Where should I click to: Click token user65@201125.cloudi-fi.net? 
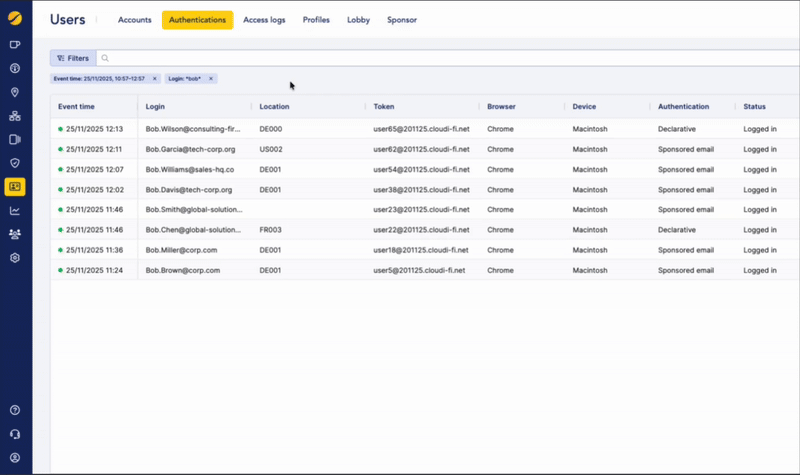pos(421,129)
